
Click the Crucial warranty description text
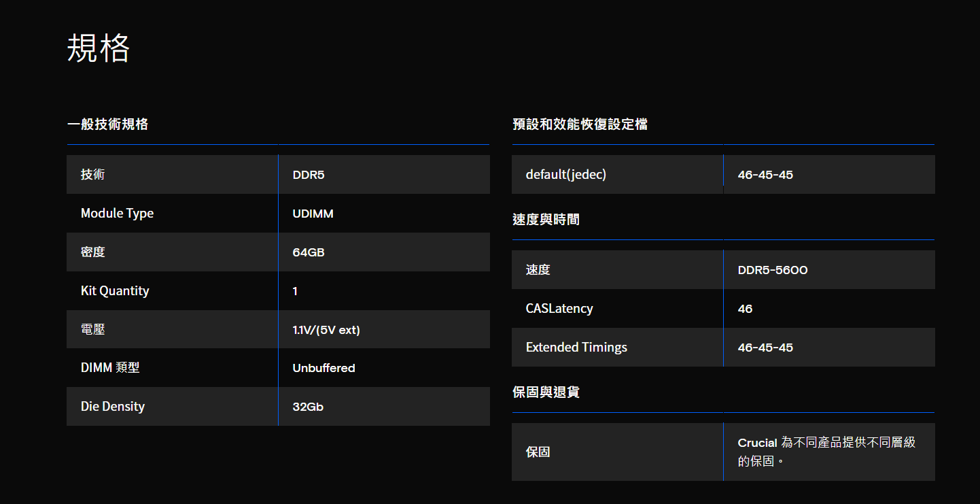tap(826, 452)
